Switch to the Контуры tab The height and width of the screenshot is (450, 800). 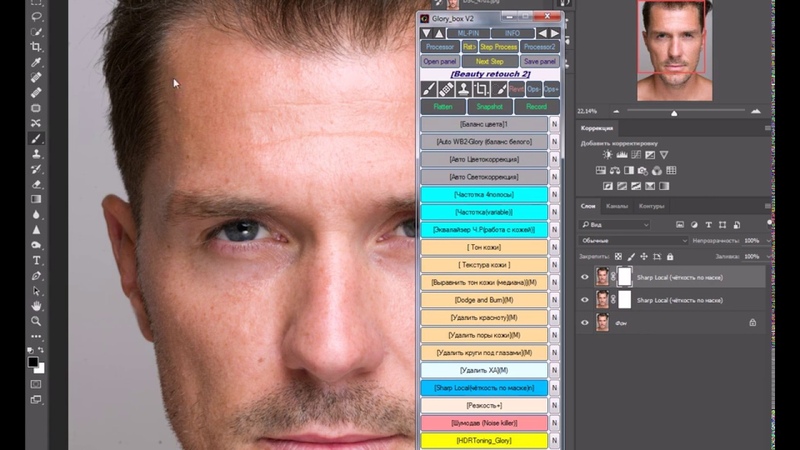652,206
